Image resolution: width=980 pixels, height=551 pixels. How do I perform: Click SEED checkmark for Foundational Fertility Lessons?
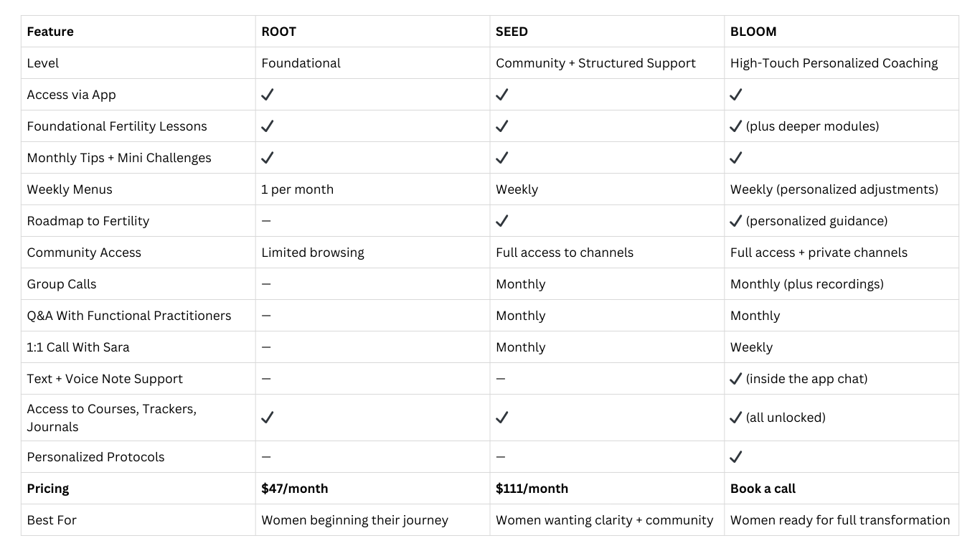pyautogui.click(x=502, y=126)
